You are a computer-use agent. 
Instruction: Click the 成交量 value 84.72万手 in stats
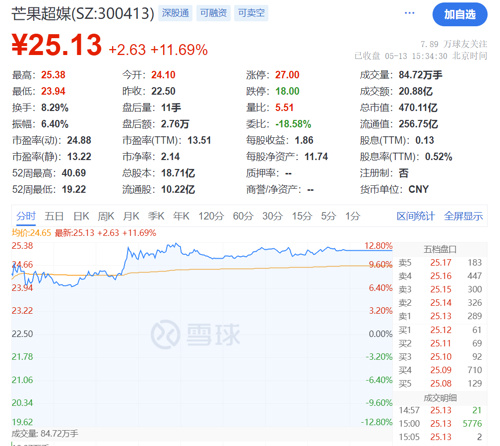420,75
